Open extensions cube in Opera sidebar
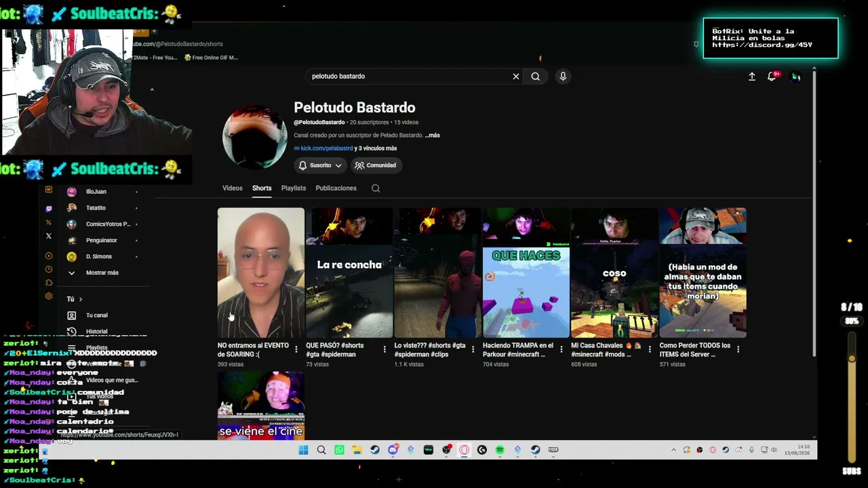 (x=48, y=283)
